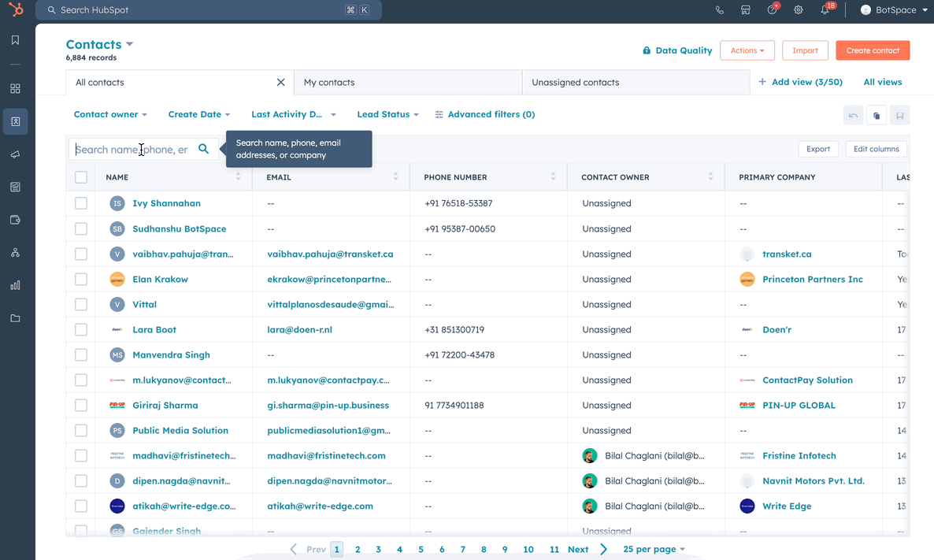934x560 pixels.
Task: Click the Export button
Action: (x=818, y=149)
